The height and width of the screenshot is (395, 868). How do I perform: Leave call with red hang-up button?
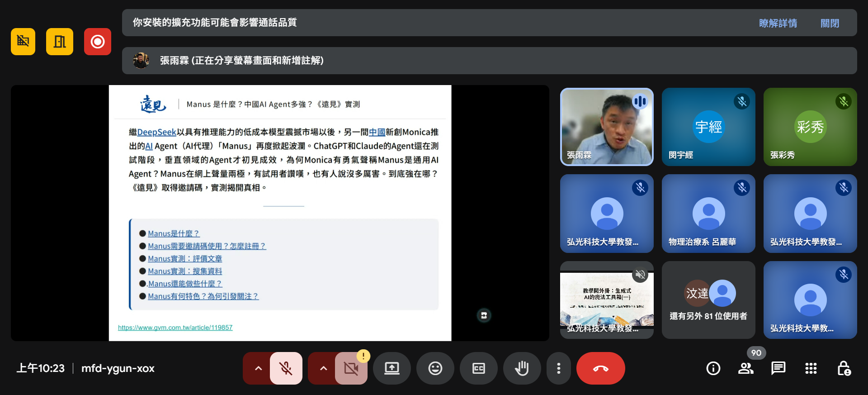[601, 368]
